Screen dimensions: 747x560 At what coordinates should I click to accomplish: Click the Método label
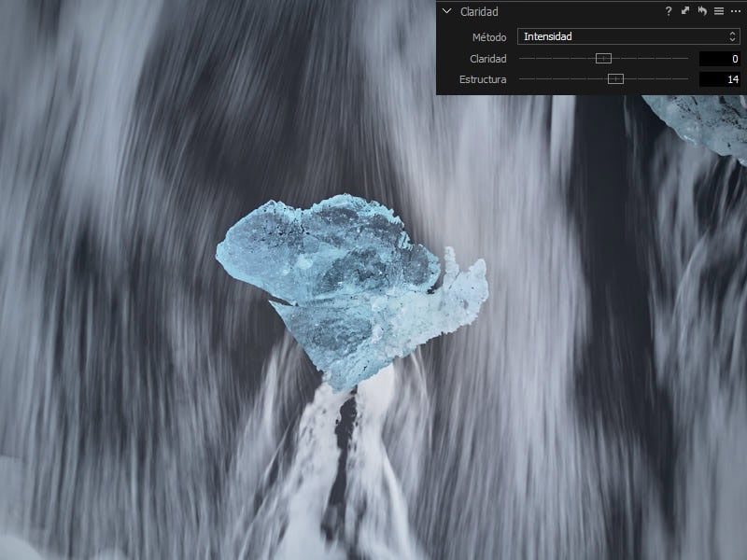(x=489, y=36)
